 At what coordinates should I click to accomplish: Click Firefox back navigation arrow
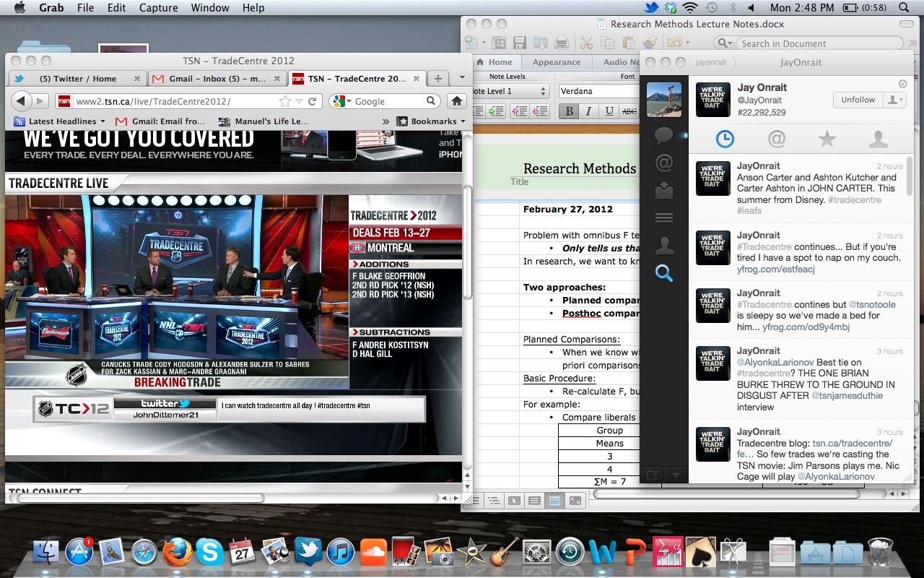21,101
